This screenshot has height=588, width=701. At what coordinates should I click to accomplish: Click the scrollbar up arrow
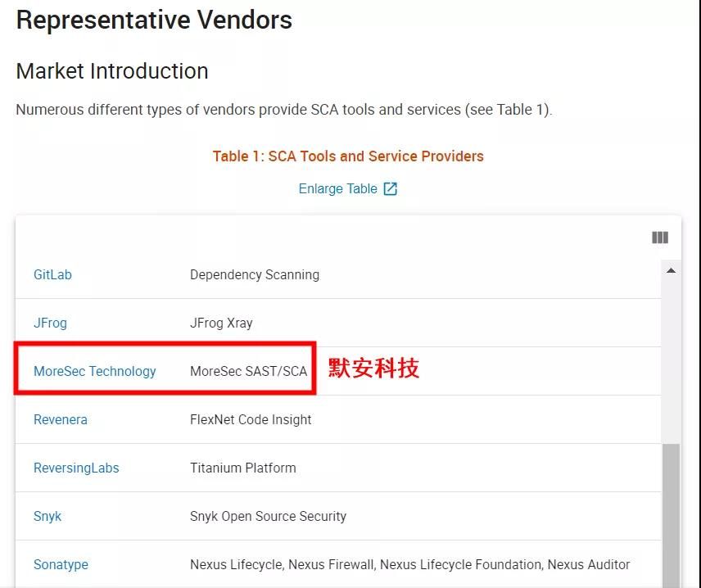pos(671,271)
